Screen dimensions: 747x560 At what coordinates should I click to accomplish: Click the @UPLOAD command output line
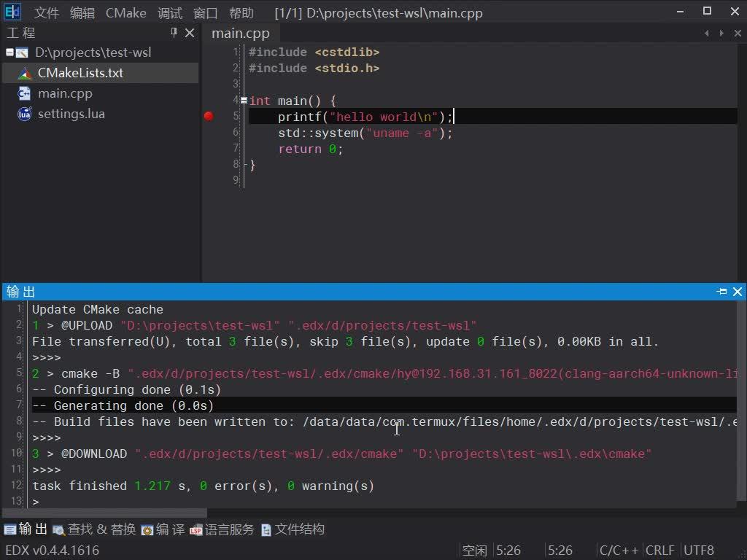click(x=255, y=326)
